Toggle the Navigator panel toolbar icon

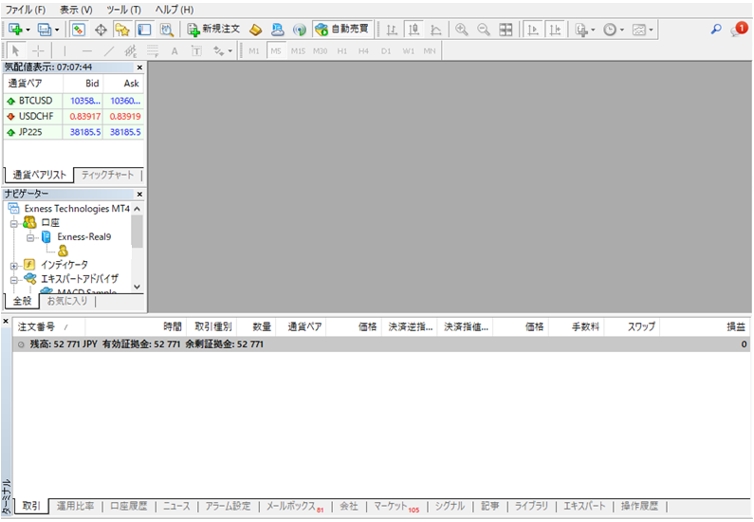pyautogui.click(x=122, y=30)
